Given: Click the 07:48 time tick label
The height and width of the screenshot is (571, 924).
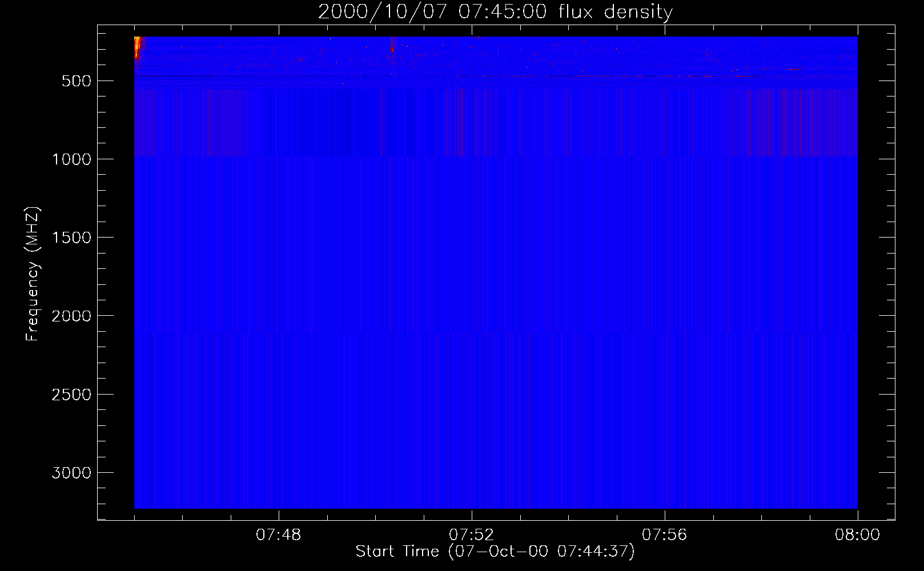Looking at the screenshot, I should 279,535.
